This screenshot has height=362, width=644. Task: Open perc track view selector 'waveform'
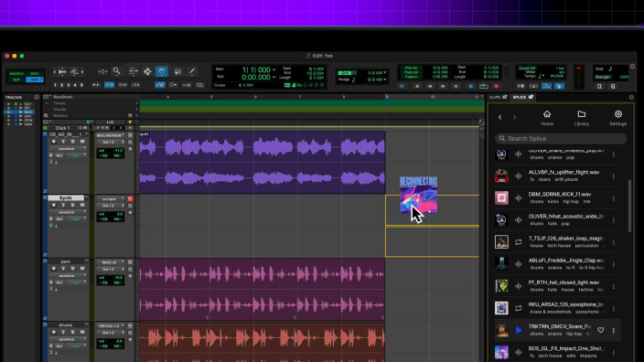tap(67, 276)
